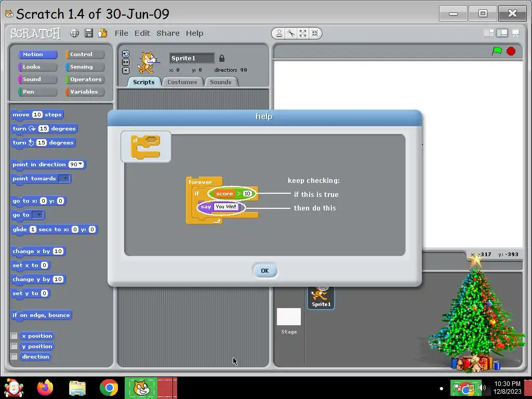Enter presentation mode
The height and width of the screenshot is (399, 532).
[x=516, y=33]
